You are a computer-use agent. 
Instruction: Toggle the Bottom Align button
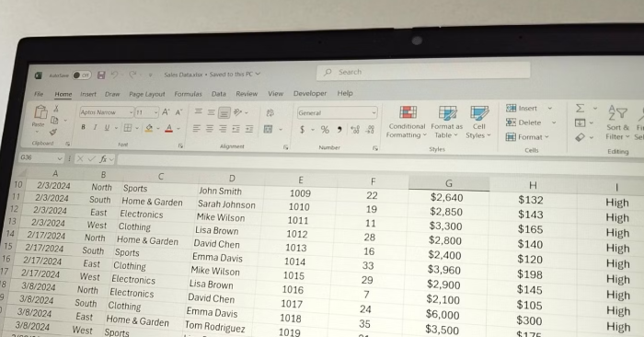(x=224, y=112)
